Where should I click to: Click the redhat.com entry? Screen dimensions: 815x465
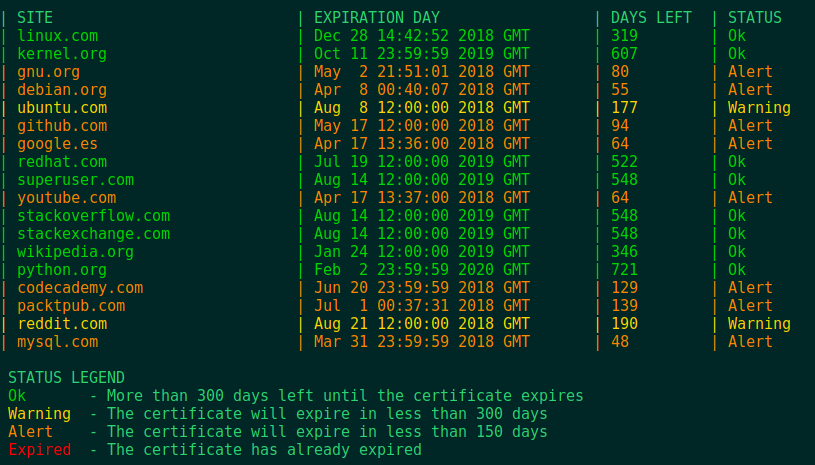[x=62, y=162]
